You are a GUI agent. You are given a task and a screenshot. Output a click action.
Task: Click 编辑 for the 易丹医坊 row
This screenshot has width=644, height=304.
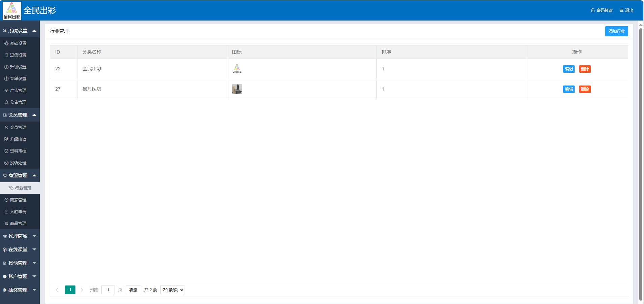tap(569, 89)
